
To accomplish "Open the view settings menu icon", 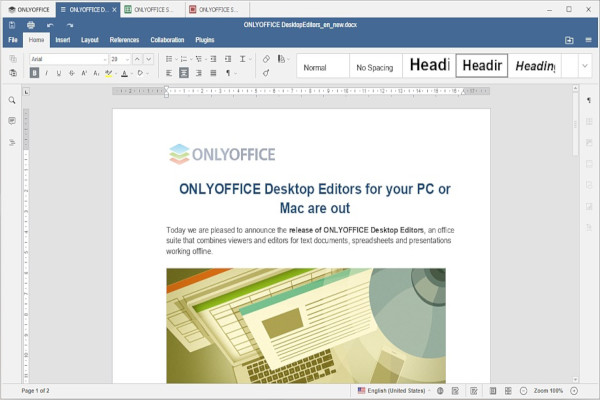I will [589, 40].
